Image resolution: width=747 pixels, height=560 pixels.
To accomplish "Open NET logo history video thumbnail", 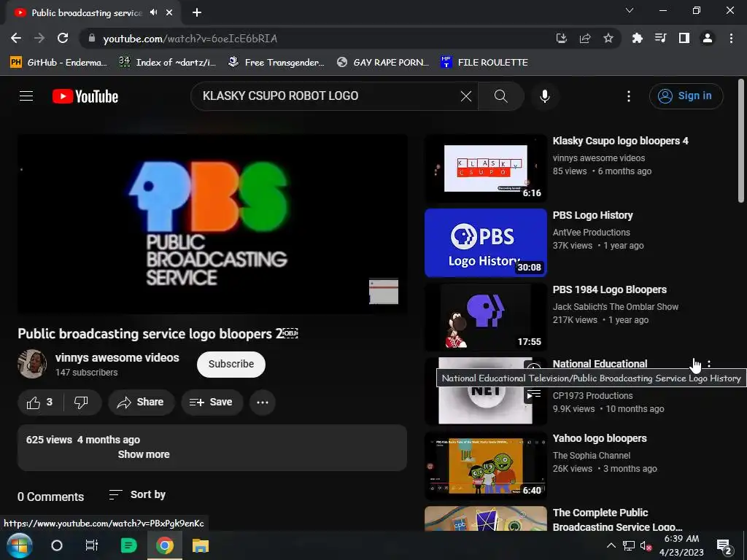I will (485, 392).
